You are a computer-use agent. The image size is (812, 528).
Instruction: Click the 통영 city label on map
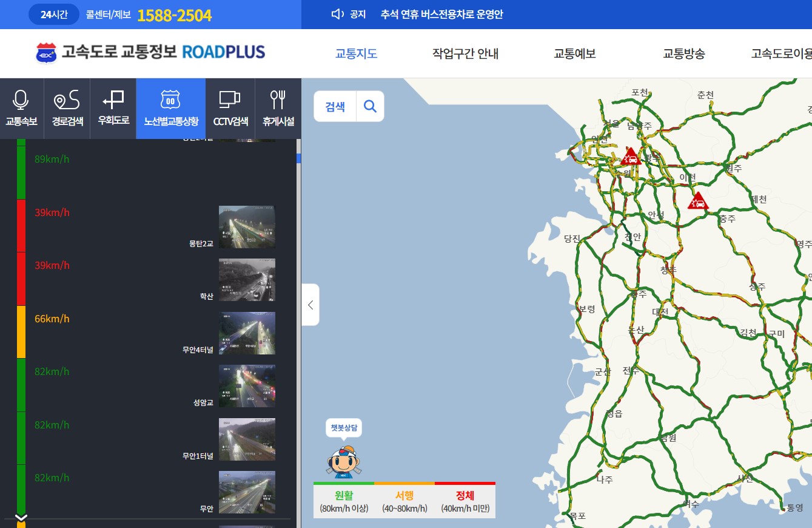(x=794, y=507)
